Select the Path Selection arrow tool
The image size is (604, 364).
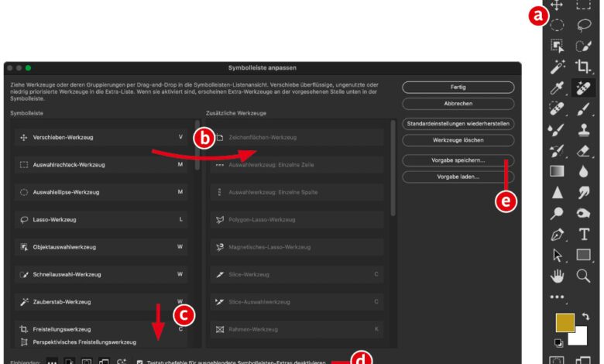point(558,255)
